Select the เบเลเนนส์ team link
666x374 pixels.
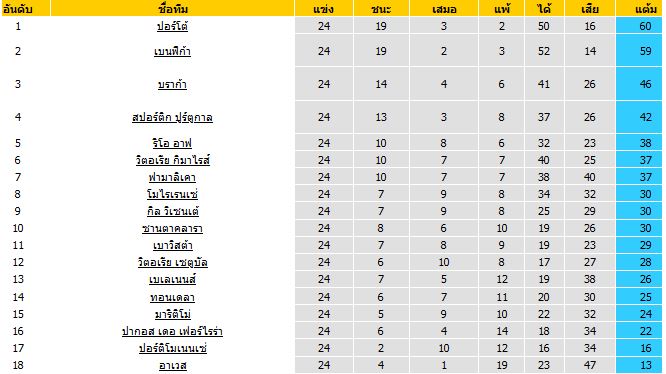coord(172,279)
